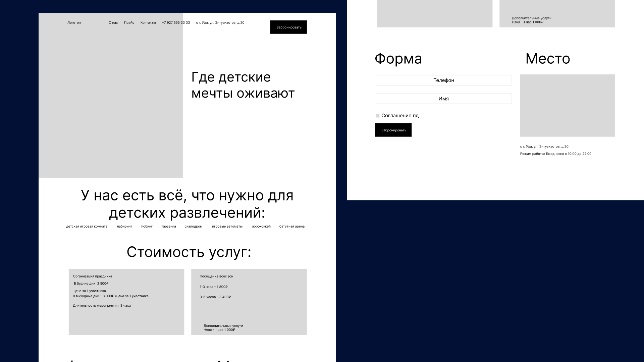
Task: Click Режим работы schedule text
Action: click(x=555, y=154)
